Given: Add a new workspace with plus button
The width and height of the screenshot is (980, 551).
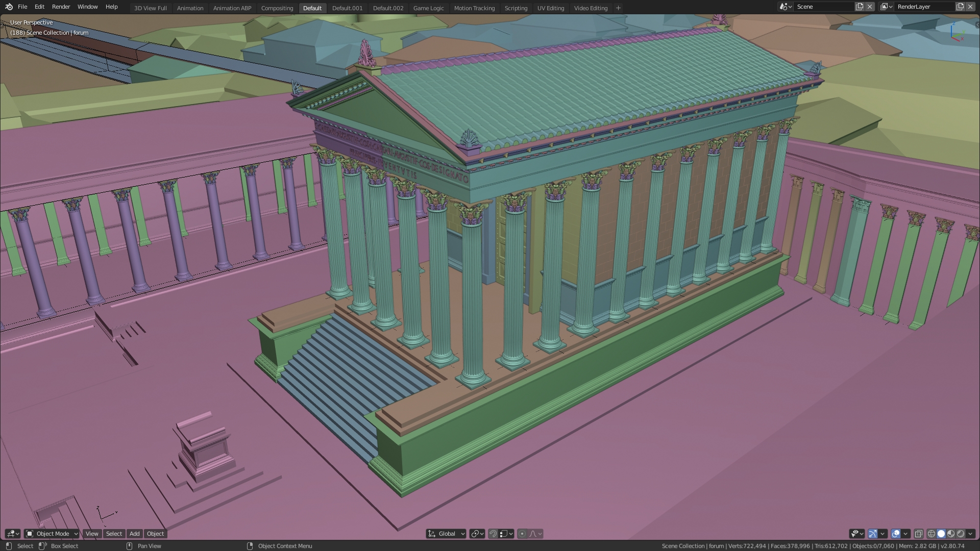Looking at the screenshot, I should (618, 8).
